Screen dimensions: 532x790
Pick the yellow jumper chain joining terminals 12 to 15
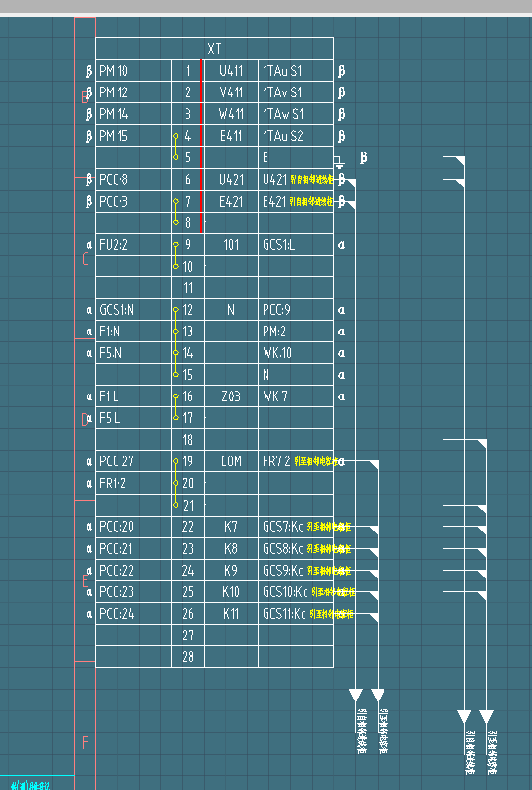(176, 342)
